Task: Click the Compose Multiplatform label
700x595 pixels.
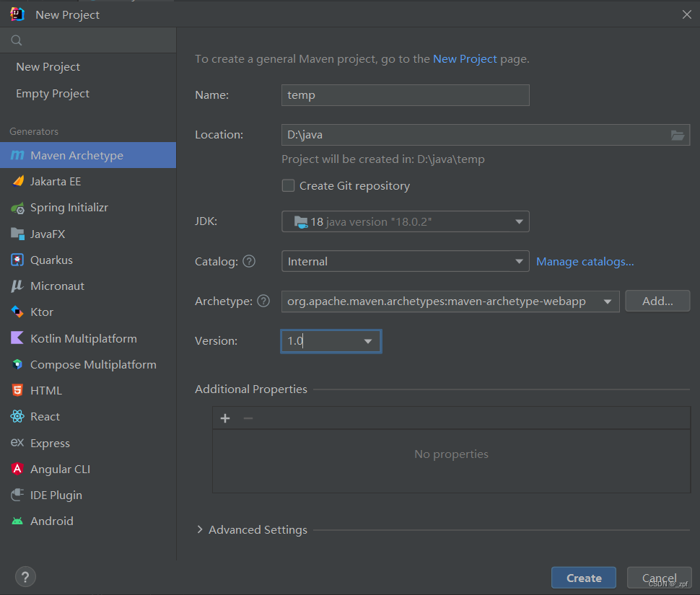Action: click(93, 364)
